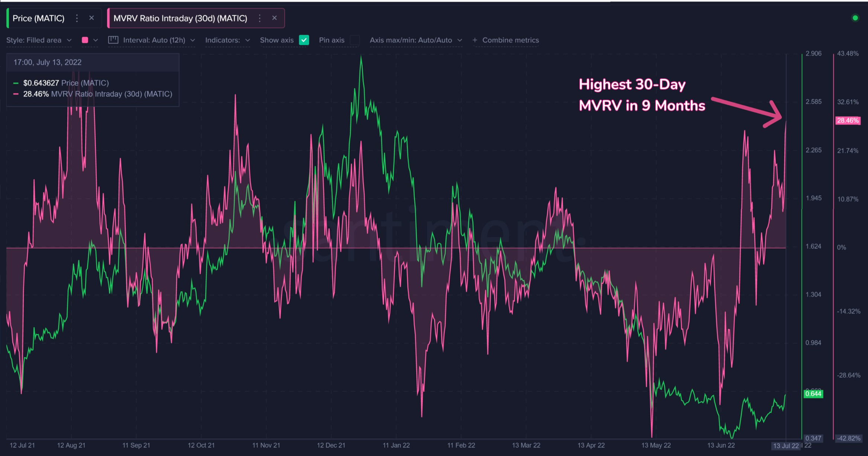Click the green status dot at top right
This screenshot has height=456, width=868.
pyautogui.click(x=855, y=18)
